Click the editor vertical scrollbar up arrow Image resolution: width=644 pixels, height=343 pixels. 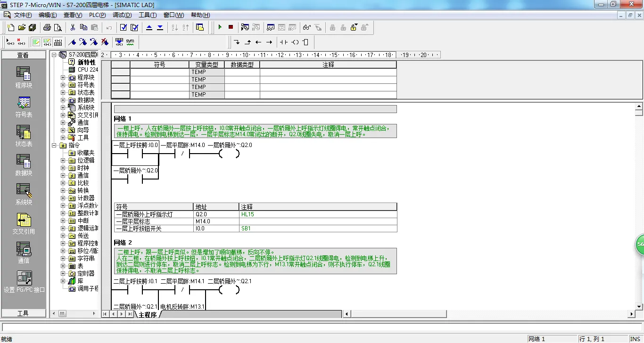click(639, 106)
